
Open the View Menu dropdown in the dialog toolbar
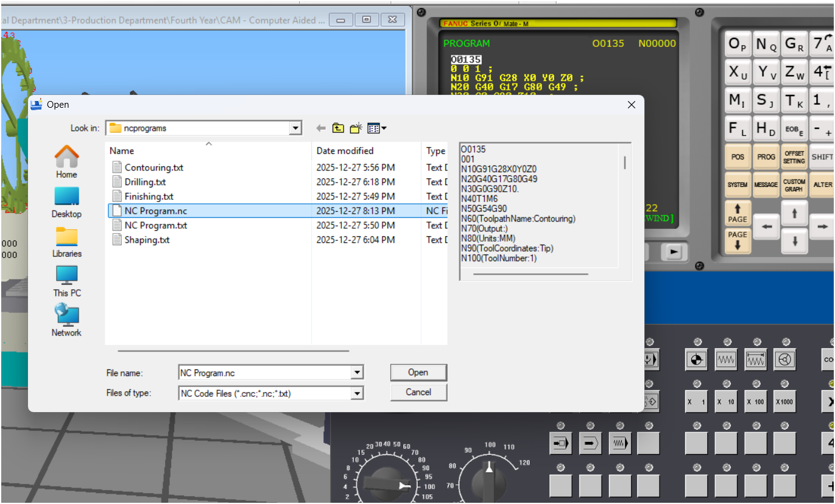coord(377,128)
